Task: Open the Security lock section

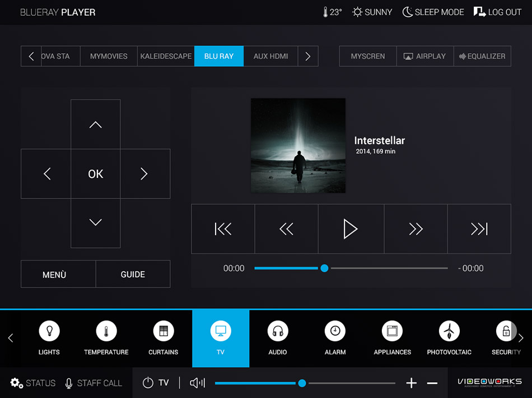Action: coord(506,338)
